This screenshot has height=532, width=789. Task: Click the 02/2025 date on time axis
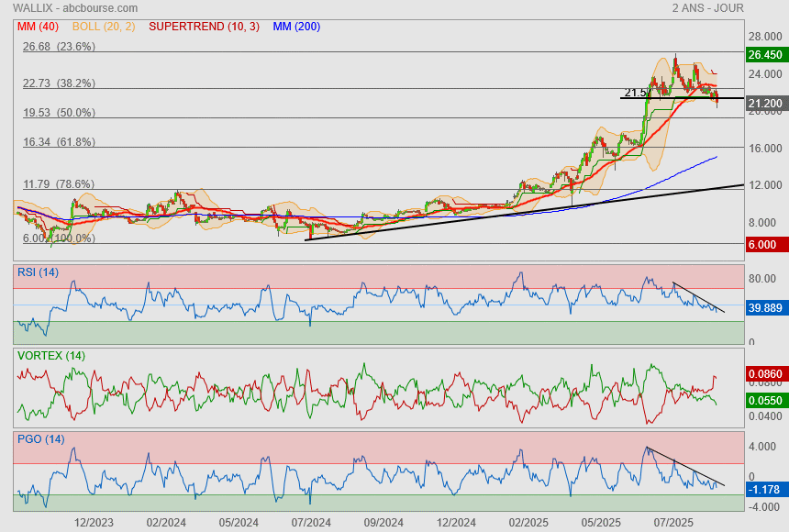[x=528, y=522]
